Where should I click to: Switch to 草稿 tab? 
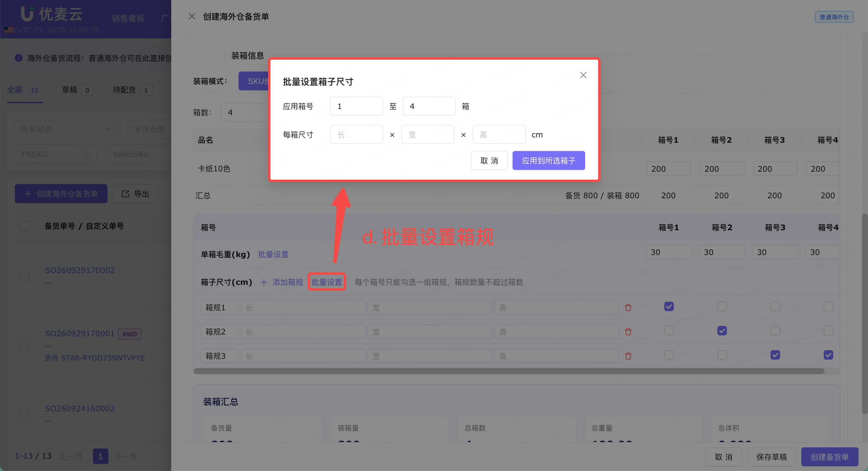pyautogui.click(x=77, y=90)
